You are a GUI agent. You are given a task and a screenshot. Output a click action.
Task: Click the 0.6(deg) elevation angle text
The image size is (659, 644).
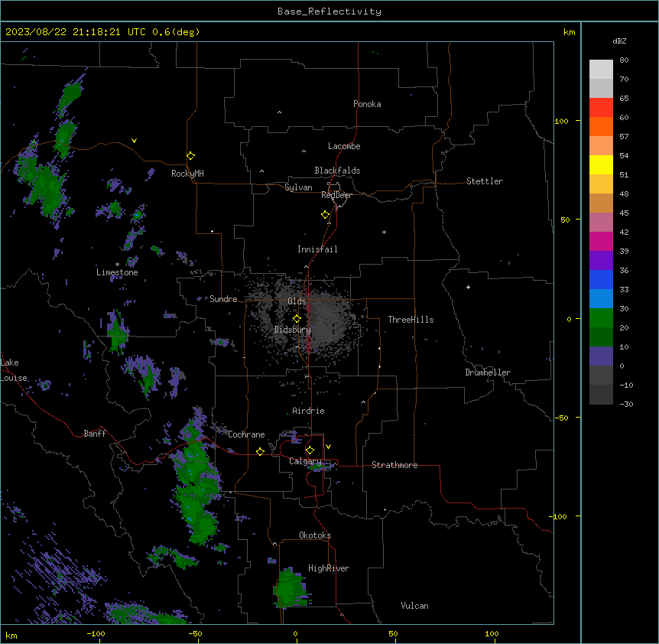pos(176,32)
